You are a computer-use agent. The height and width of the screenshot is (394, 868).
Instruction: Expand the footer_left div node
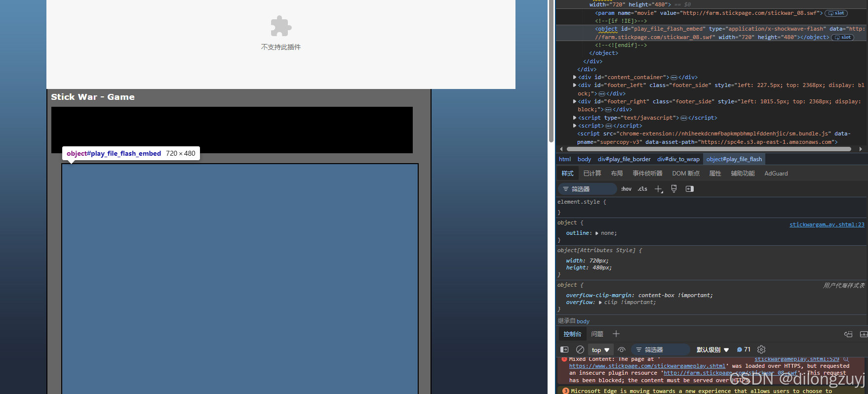click(575, 85)
